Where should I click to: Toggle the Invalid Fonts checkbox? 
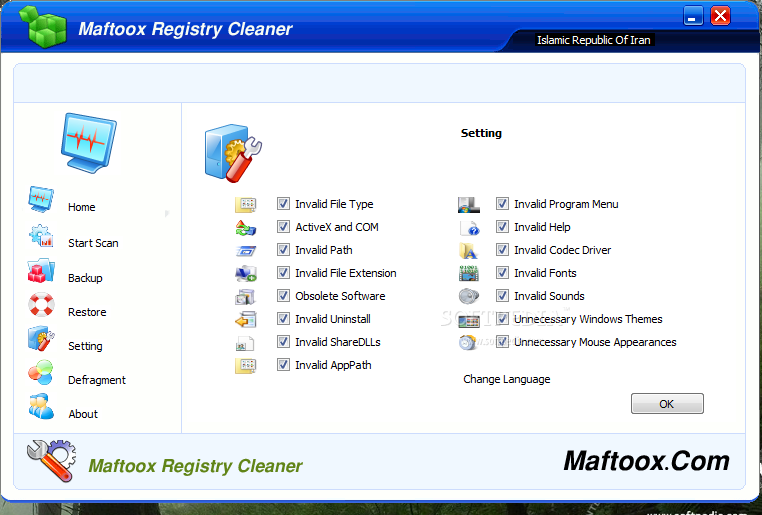(x=502, y=273)
